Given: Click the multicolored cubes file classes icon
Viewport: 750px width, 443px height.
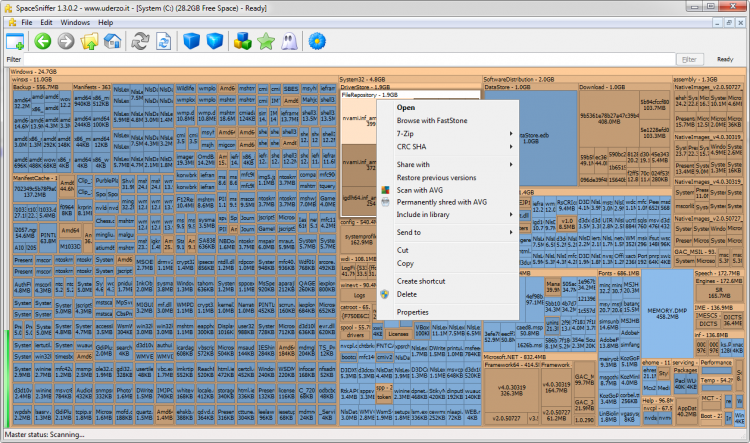Looking at the screenshot, I should pos(241,41).
